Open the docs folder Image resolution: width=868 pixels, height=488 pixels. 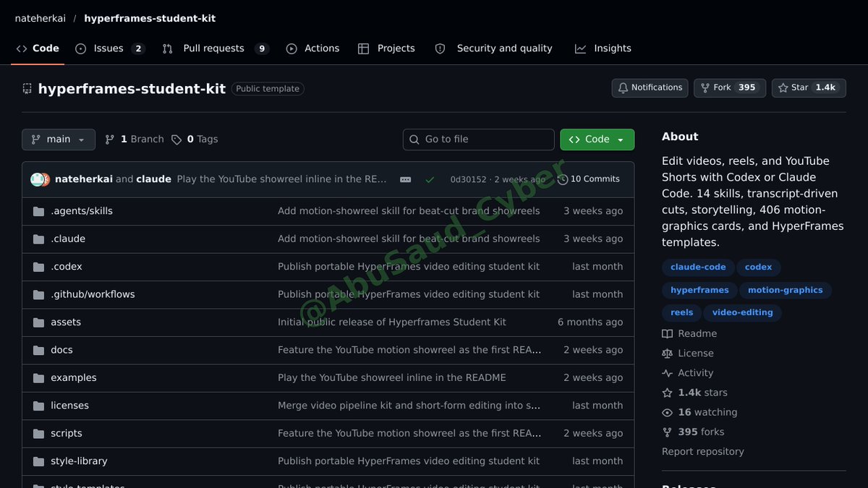[x=61, y=350]
